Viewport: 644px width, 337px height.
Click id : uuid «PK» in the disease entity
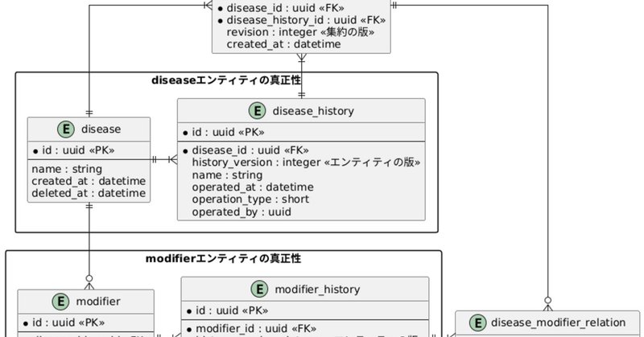pyautogui.click(x=78, y=150)
